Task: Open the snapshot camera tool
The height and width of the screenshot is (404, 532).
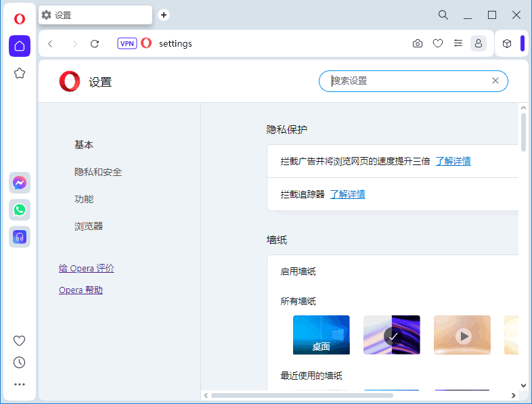Action: (418, 43)
